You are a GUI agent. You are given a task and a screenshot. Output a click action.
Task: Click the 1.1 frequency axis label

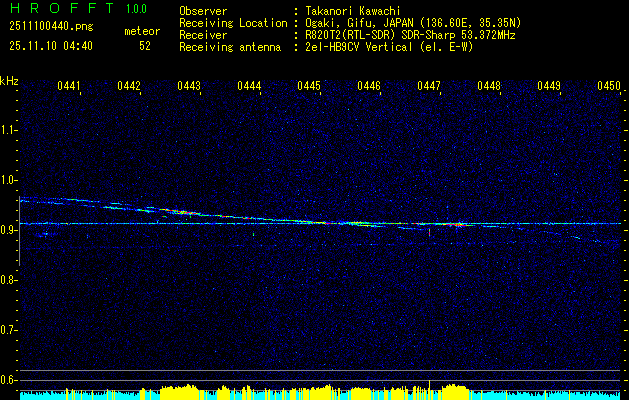tap(9, 130)
